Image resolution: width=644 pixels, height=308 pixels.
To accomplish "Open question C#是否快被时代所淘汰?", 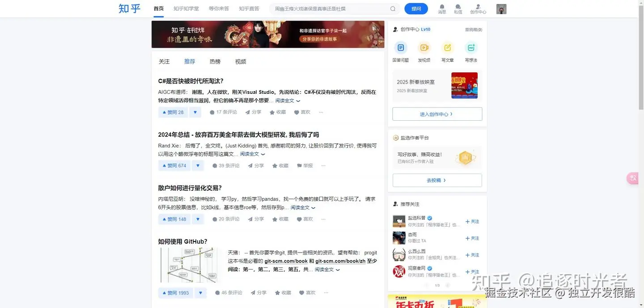I will [x=191, y=81].
